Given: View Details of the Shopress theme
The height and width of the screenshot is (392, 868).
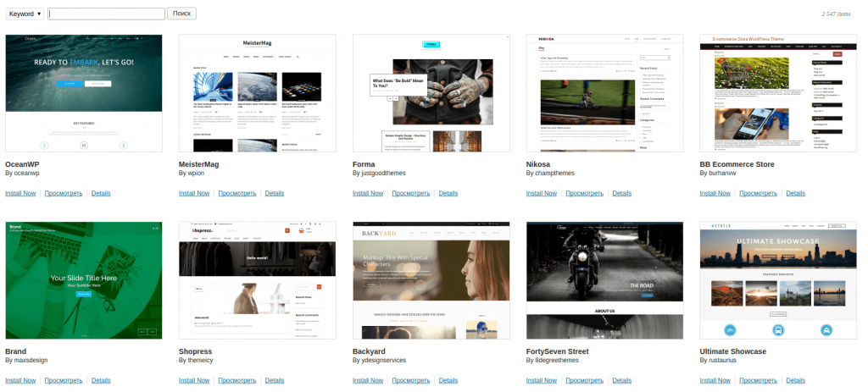Looking at the screenshot, I should pos(275,380).
